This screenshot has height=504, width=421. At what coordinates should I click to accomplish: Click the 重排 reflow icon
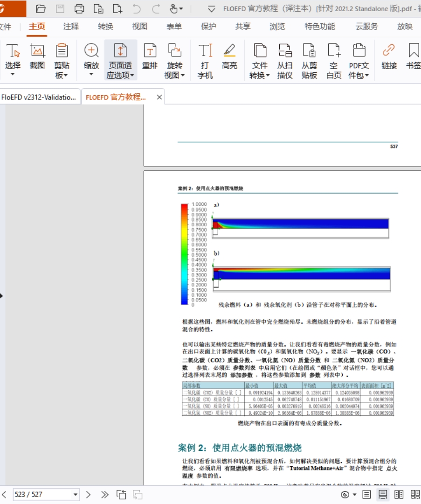150,58
